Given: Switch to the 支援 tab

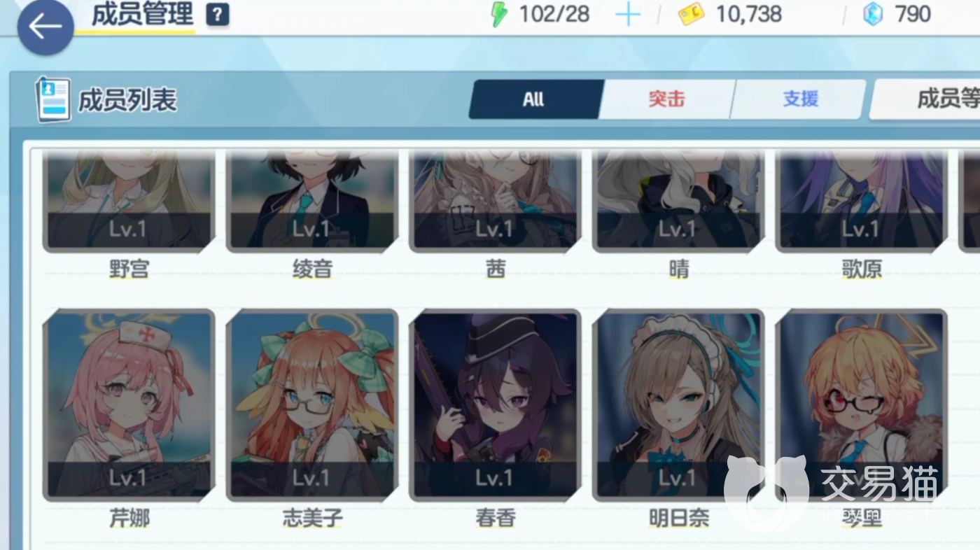Looking at the screenshot, I should coord(800,99).
